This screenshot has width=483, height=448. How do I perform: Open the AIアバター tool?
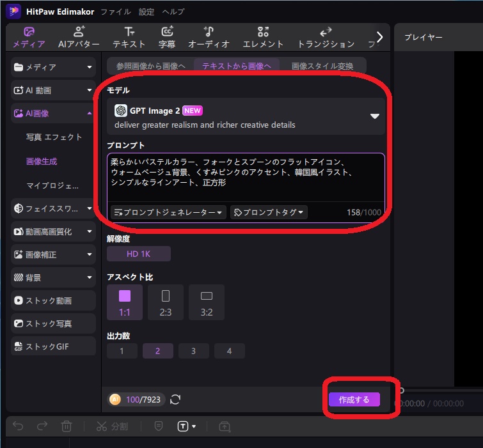click(x=79, y=38)
